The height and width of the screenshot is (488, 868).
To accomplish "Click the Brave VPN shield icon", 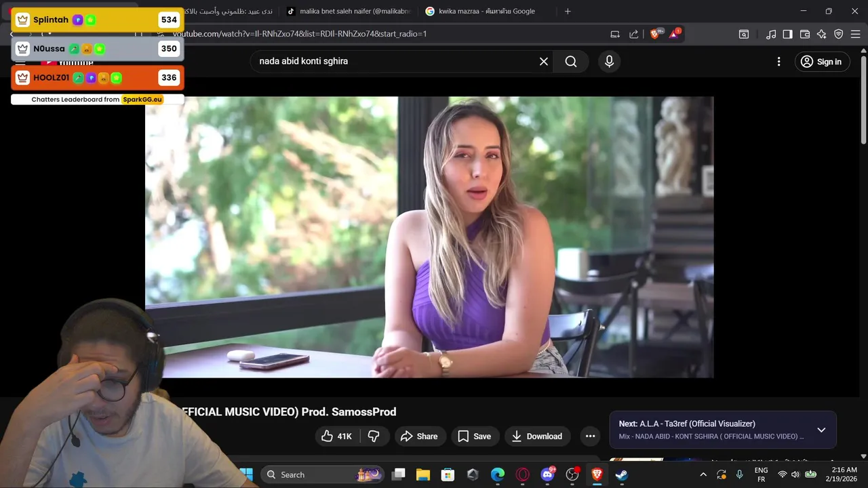I will 838,34.
